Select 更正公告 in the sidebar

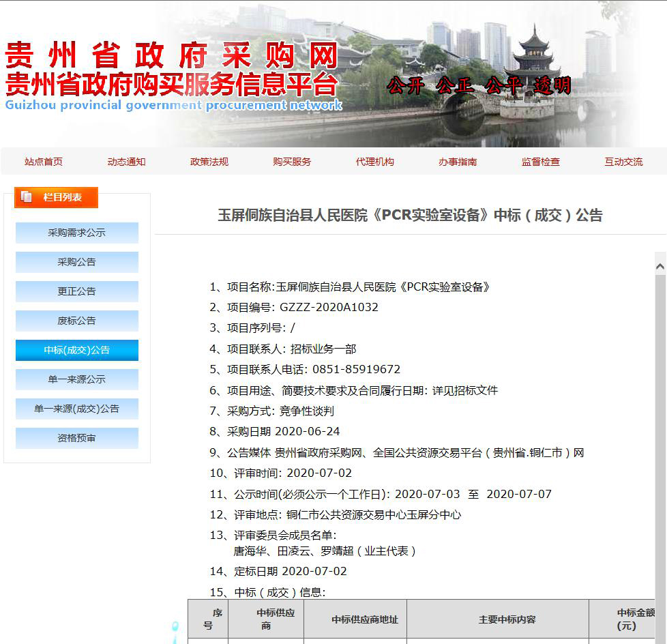77,291
